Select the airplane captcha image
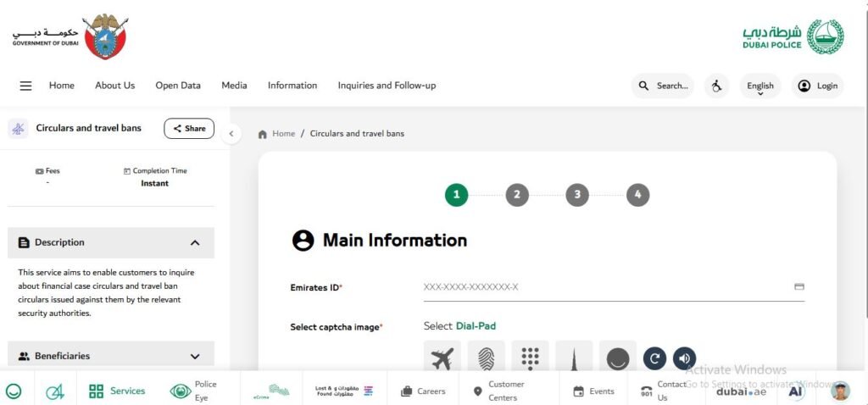868x405 pixels. (442, 358)
